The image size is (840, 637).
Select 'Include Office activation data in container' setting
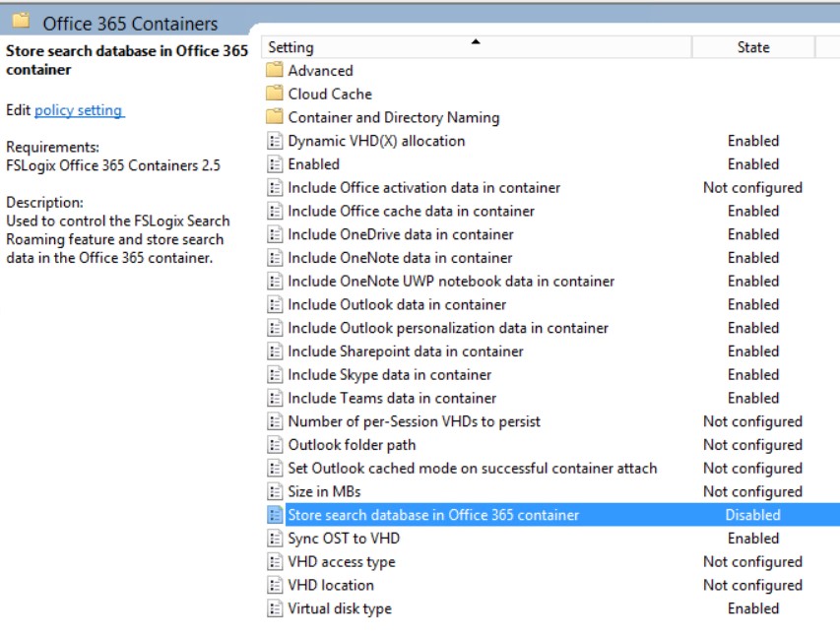pos(423,187)
